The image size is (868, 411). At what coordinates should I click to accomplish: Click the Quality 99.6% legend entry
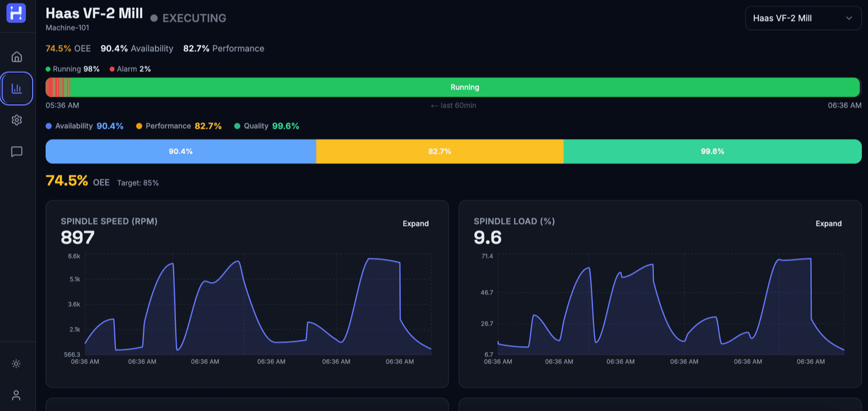[266, 126]
